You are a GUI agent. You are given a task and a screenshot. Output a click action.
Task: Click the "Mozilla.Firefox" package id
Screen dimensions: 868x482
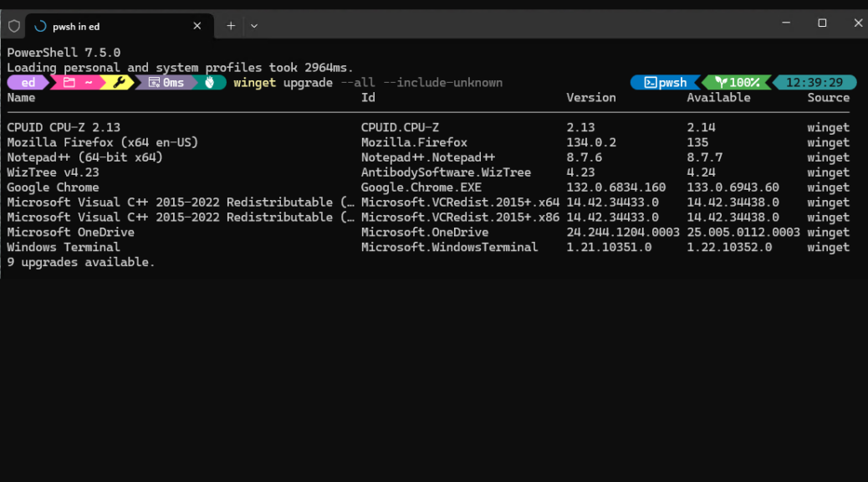pyautogui.click(x=414, y=142)
